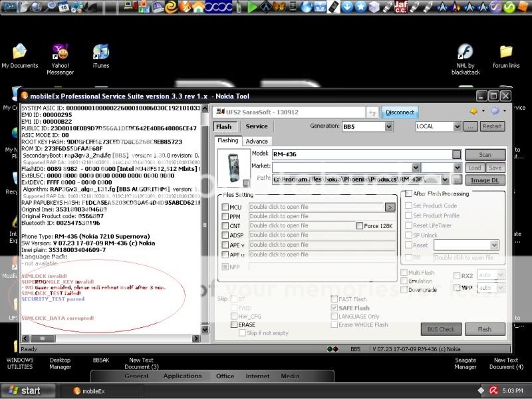The width and height of the screenshot is (532, 399).
Task: Click the phone thumbnail image in Flashing tab
Action: (x=234, y=168)
